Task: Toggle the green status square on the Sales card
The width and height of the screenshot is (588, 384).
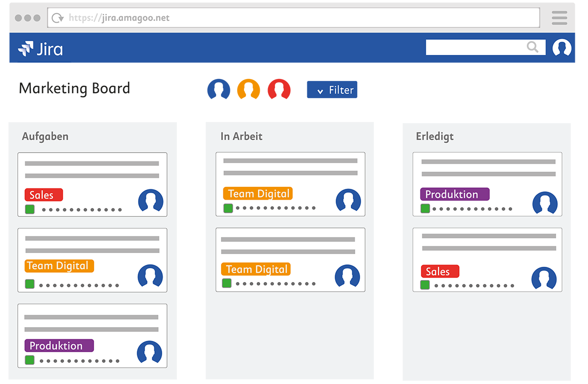Action: pos(29,209)
